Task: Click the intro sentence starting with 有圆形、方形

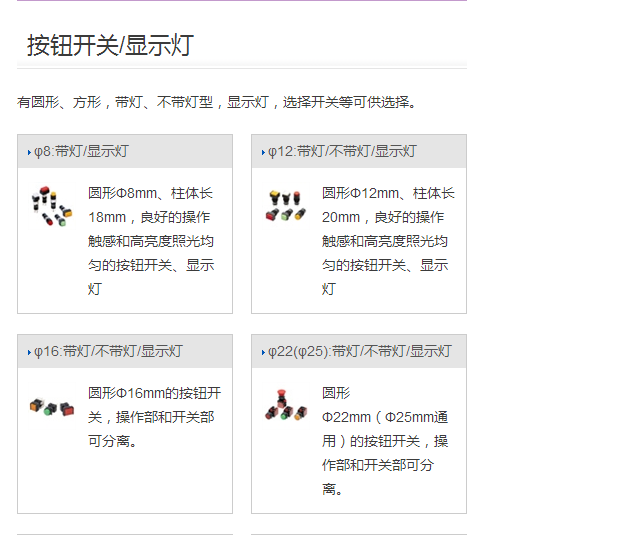Action: pos(217,102)
